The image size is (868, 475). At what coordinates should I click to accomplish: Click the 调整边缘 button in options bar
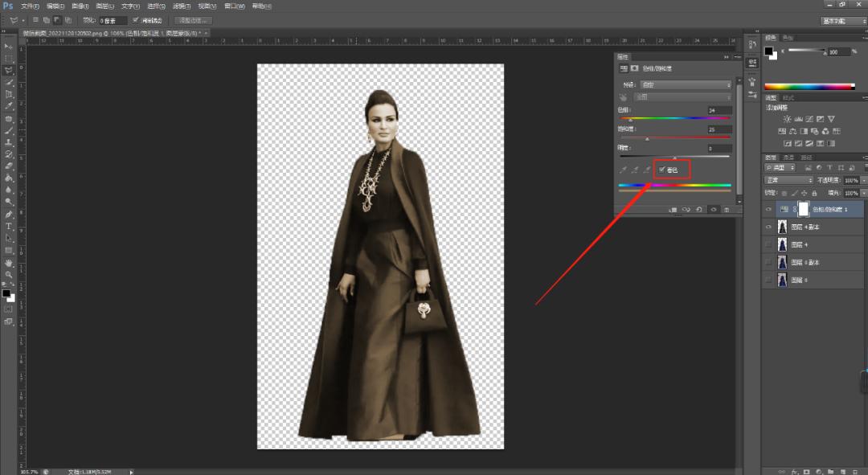click(192, 20)
